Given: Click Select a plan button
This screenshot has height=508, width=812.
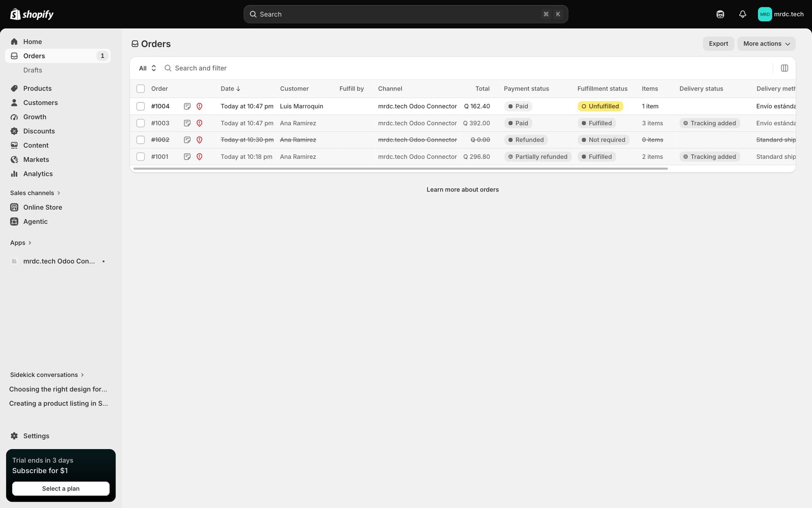Looking at the screenshot, I should pos(61,489).
